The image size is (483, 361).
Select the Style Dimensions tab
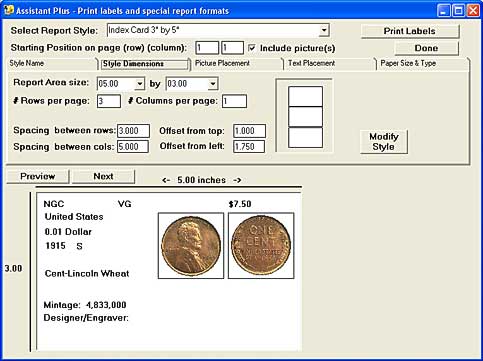[145, 64]
